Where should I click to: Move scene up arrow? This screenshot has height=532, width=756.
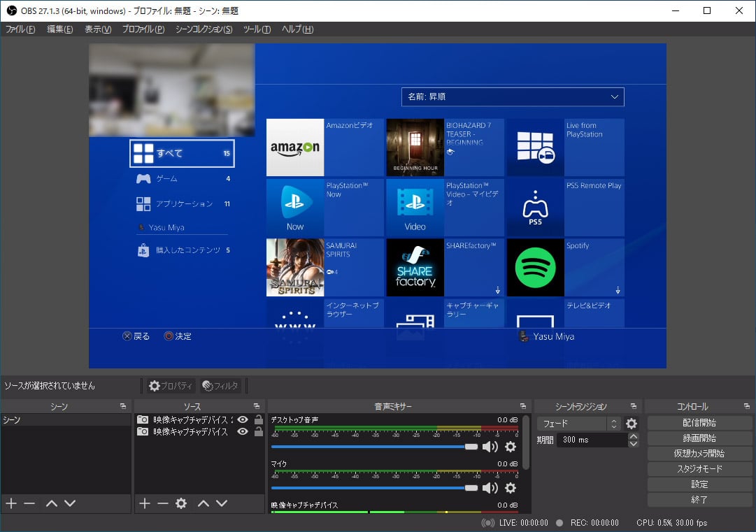click(52, 503)
